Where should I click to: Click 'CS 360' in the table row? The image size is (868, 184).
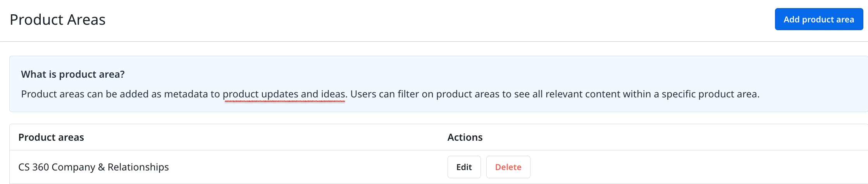34,167
